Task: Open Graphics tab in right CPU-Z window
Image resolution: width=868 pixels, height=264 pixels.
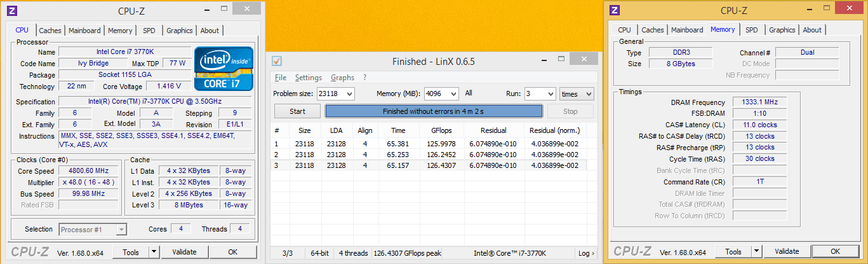Action: click(x=782, y=30)
